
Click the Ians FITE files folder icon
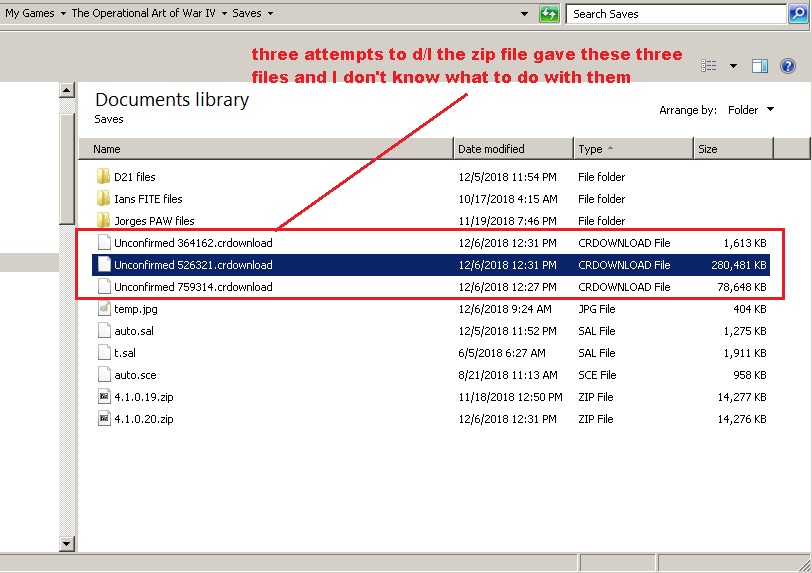(x=104, y=198)
